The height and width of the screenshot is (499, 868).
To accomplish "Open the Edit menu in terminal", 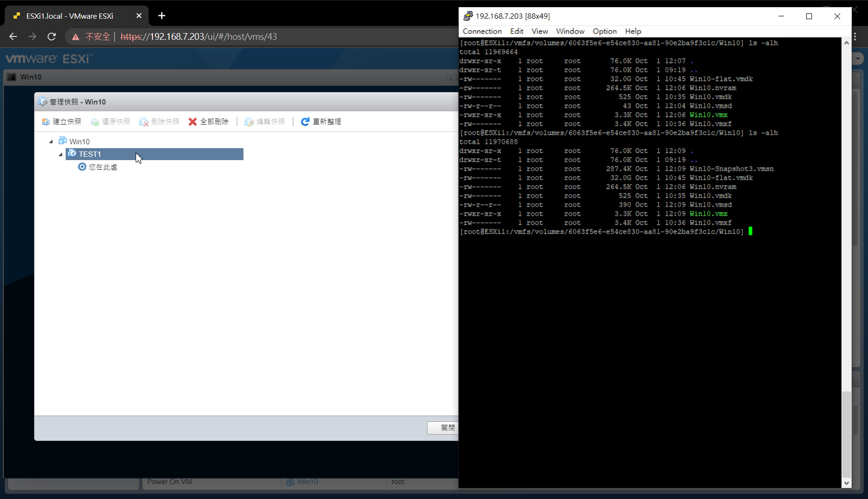I will (517, 31).
